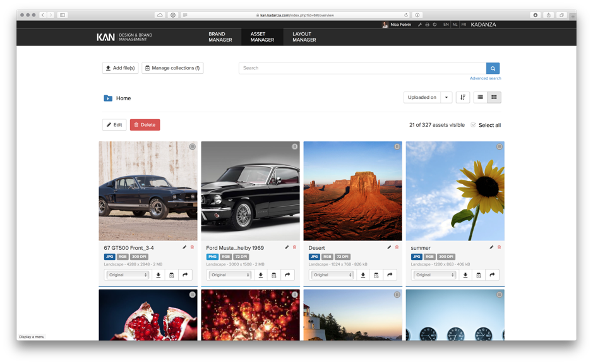Go to the Brand Manager tab

click(220, 37)
